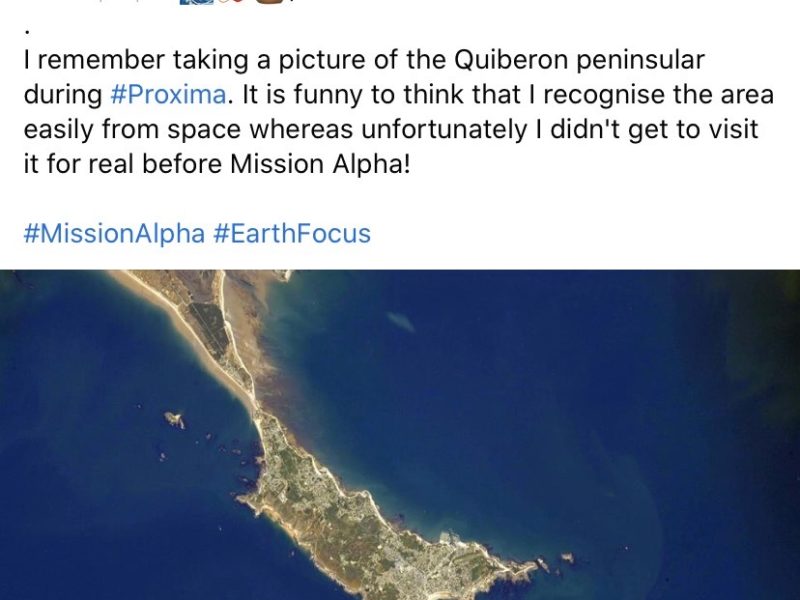800x600 pixels.
Task: Follow the #EarthFocus hashtag link
Action: point(292,234)
